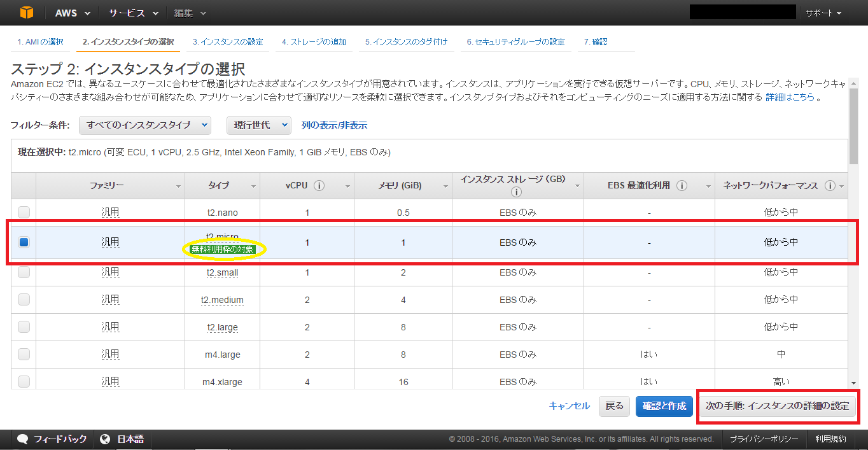Viewport: 868px width, 450px height.
Task: Open 利用規約 footer link
Action: click(x=831, y=439)
